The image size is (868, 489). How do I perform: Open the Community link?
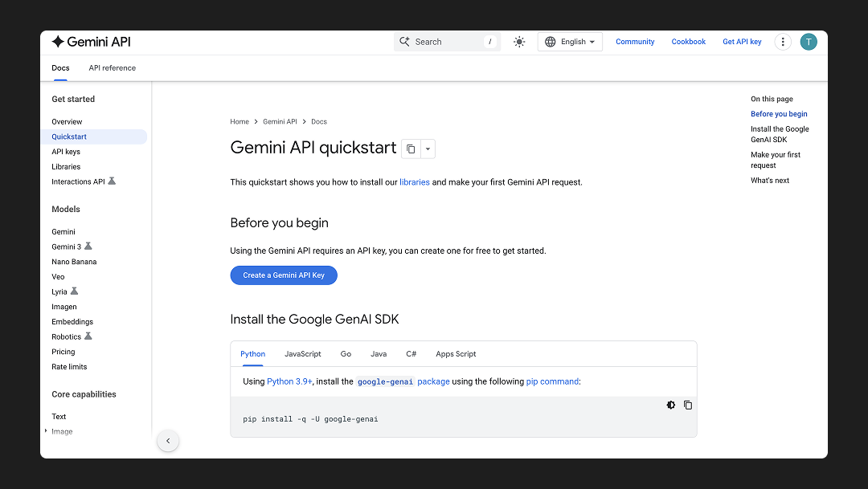635,42
